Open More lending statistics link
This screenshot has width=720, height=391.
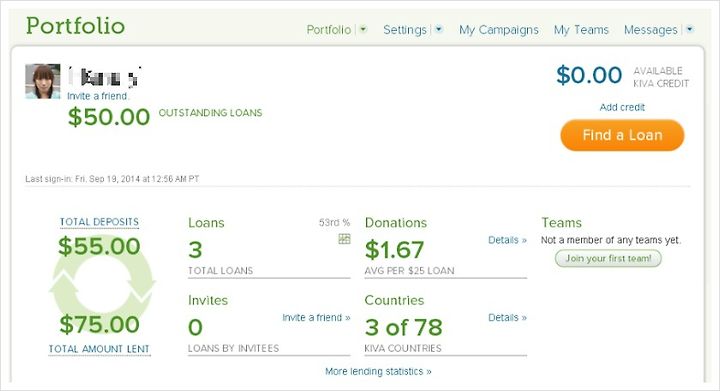tap(378, 371)
